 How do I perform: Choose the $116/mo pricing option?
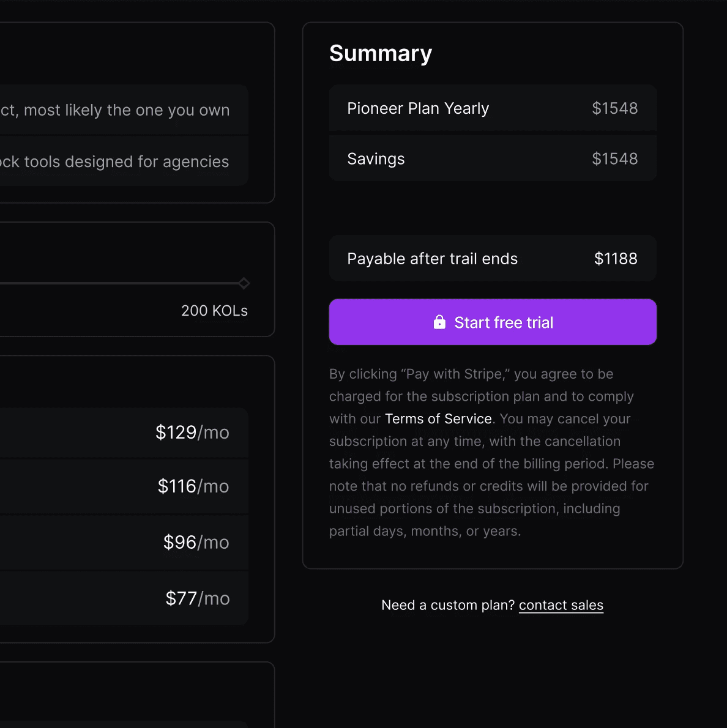pyautogui.click(x=124, y=486)
